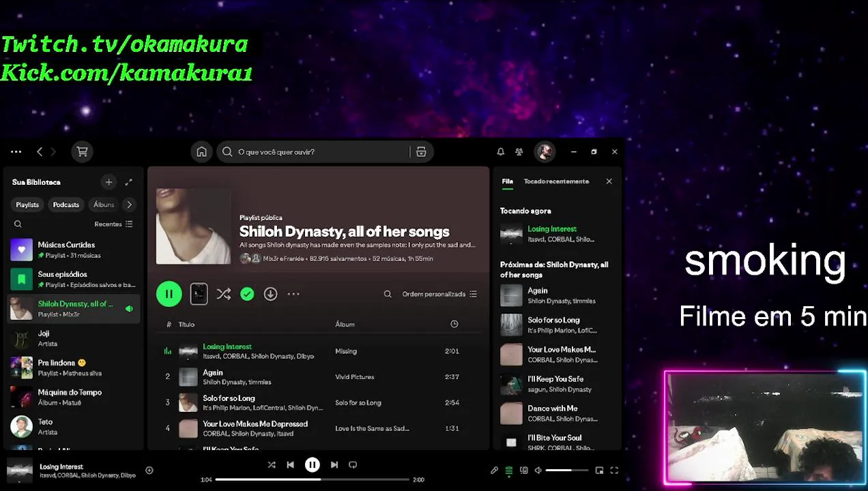Image resolution: width=868 pixels, height=491 pixels.
Task: Create a new playlist with plus icon
Action: 108,182
